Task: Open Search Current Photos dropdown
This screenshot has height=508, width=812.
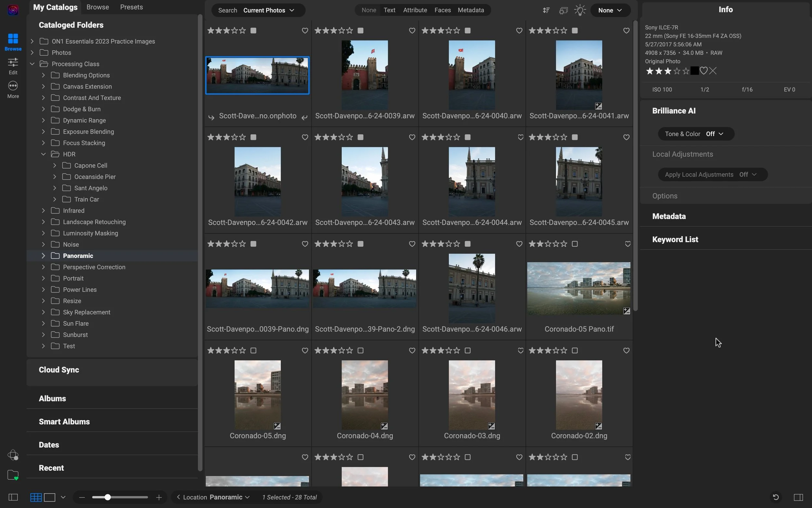Action: coord(258,10)
